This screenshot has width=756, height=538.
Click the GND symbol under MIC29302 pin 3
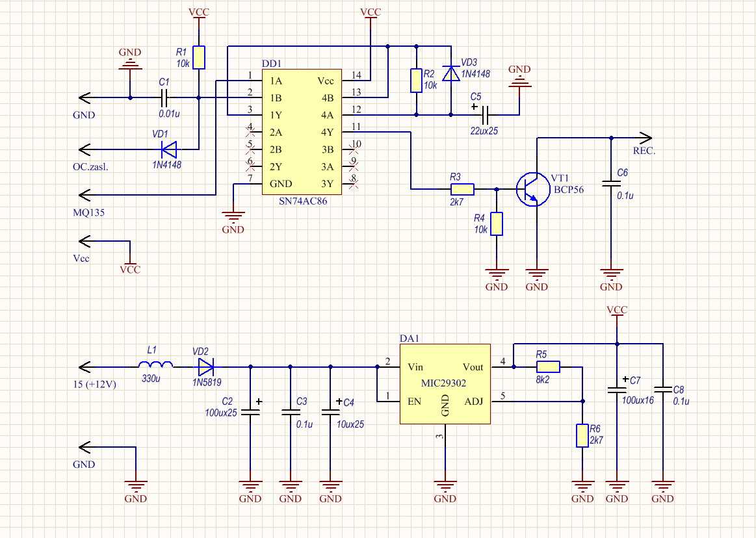coord(445,492)
